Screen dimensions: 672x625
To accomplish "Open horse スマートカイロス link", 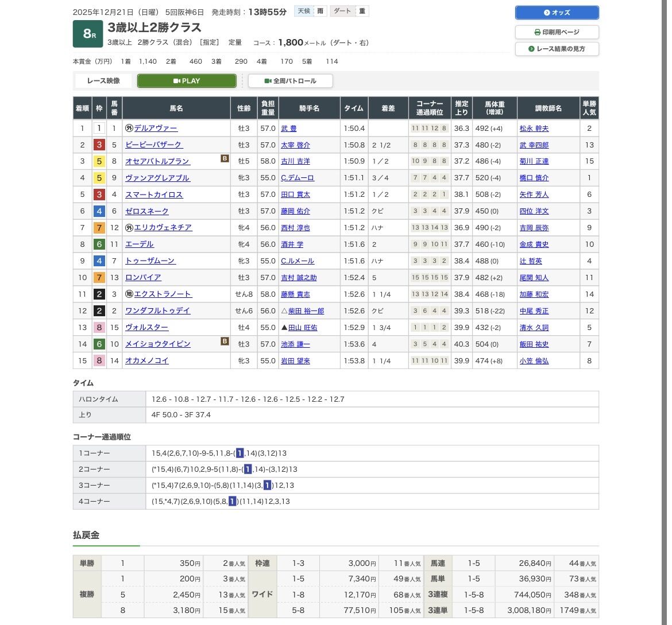I will (x=154, y=195).
